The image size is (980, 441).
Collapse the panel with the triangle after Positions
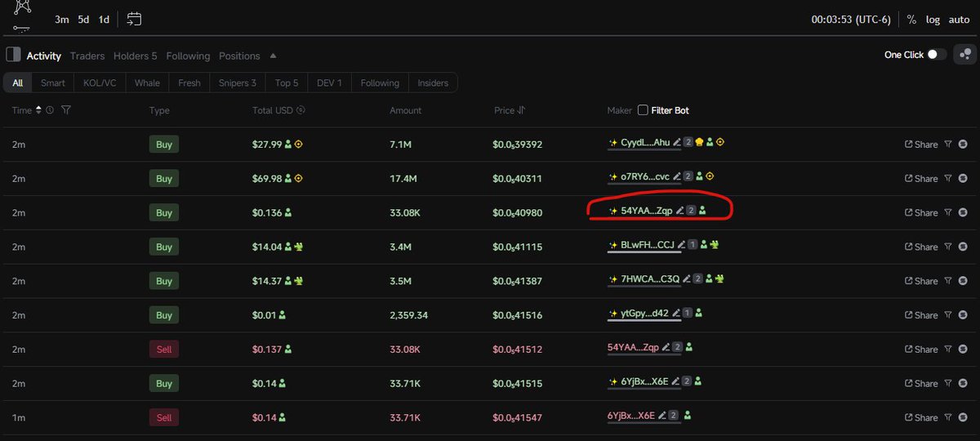(x=273, y=56)
